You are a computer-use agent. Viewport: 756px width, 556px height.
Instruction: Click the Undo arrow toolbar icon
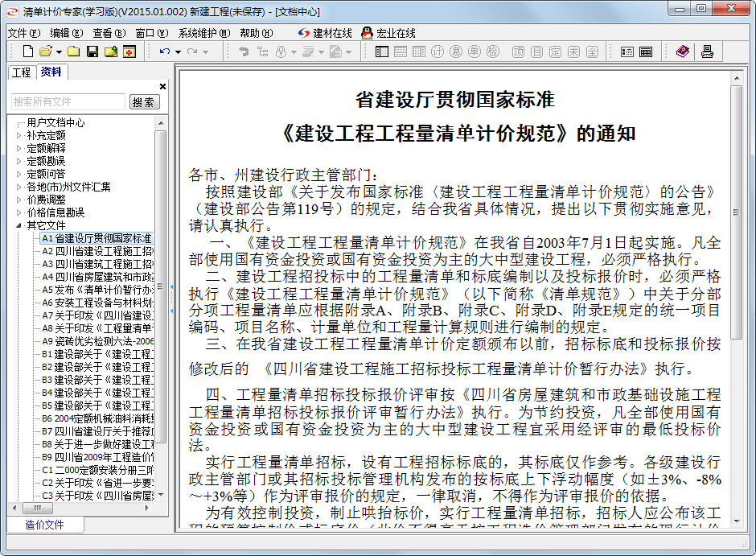165,51
